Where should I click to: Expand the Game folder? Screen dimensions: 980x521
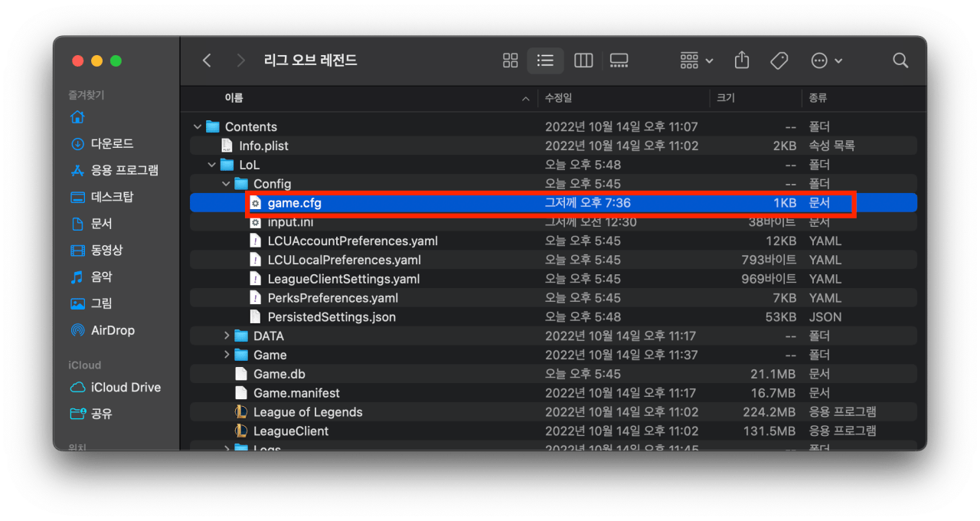click(x=227, y=355)
